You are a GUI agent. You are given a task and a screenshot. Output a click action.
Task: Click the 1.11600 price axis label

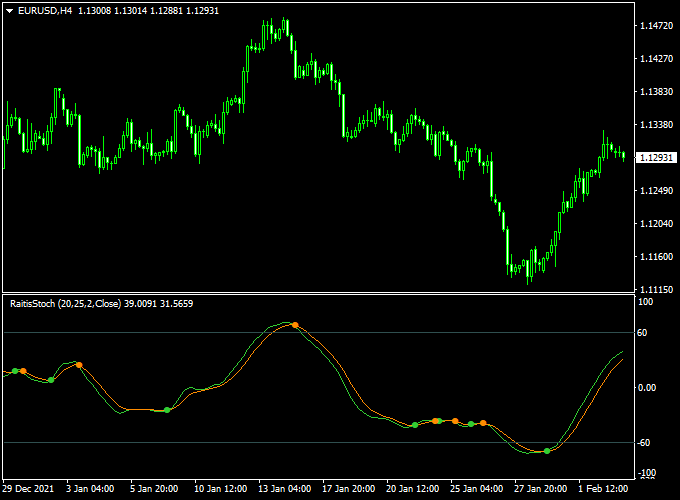656,257
